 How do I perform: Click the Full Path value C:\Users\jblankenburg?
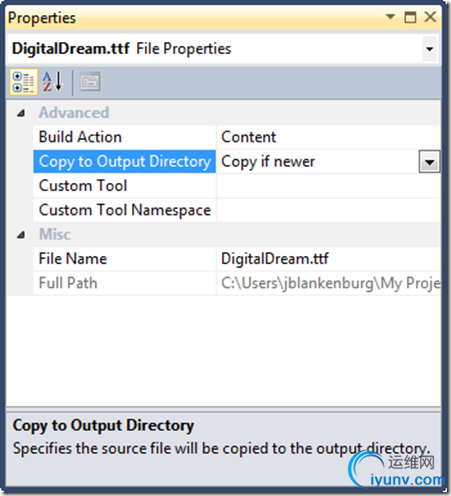329,283
